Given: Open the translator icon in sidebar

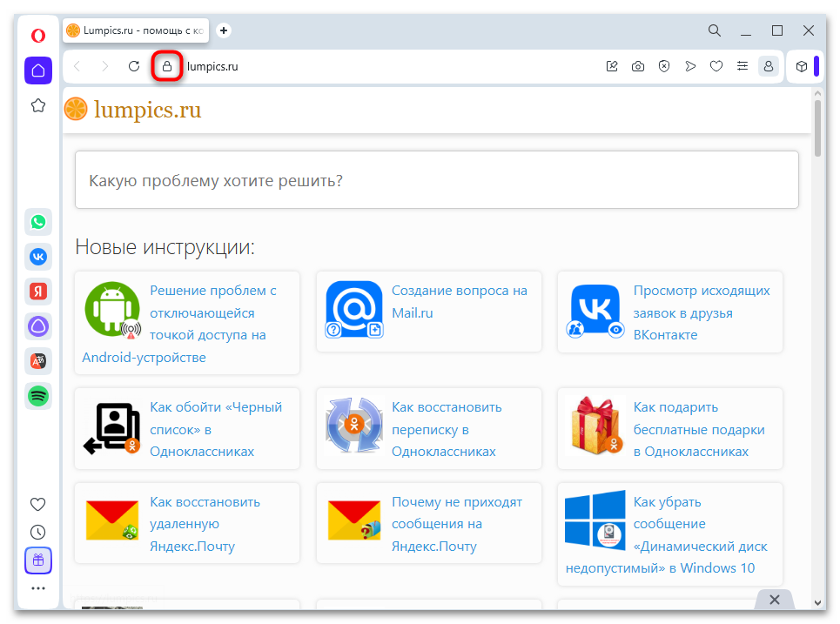Looking at the screenshot, I should [38, 361].
